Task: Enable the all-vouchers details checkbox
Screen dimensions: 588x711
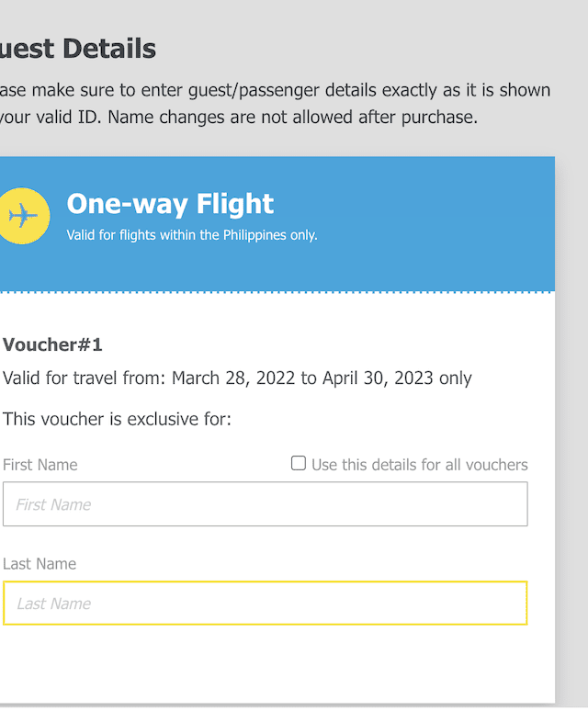Action: tap(299, 463)
